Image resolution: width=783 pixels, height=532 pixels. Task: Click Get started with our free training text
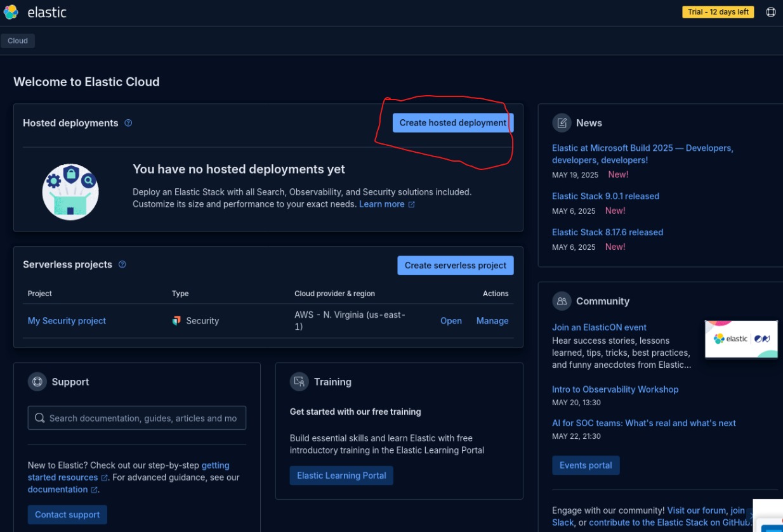click(355, 412)
